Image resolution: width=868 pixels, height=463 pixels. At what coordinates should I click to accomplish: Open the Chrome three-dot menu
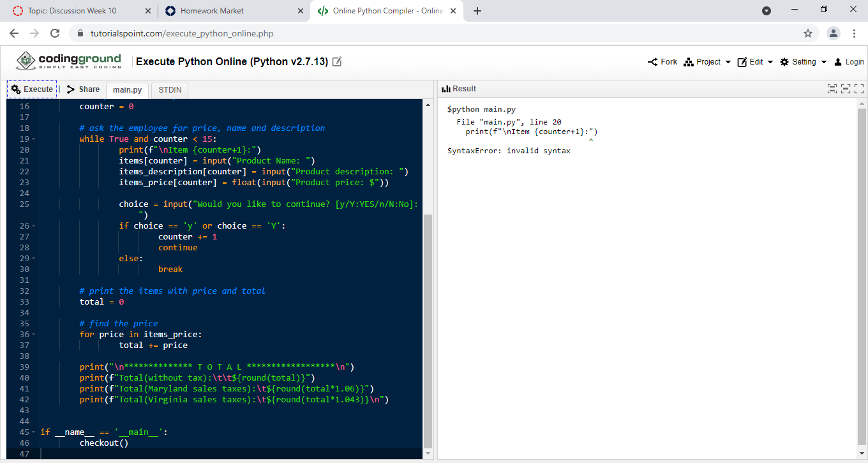(x=854, y=33)
